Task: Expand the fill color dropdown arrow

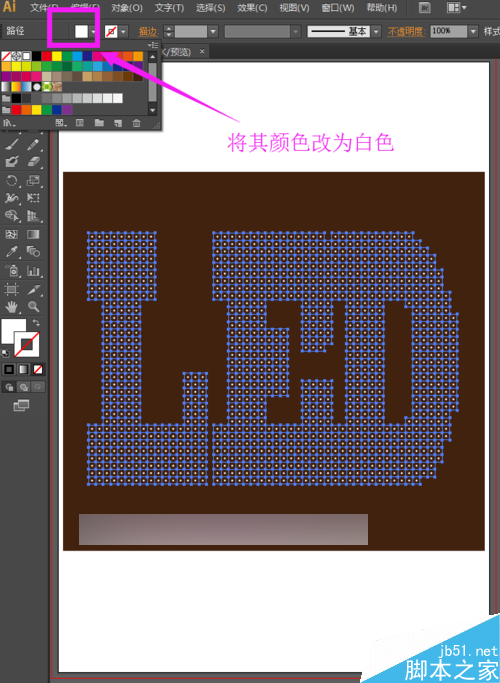Action: click(x=93, y=31)
